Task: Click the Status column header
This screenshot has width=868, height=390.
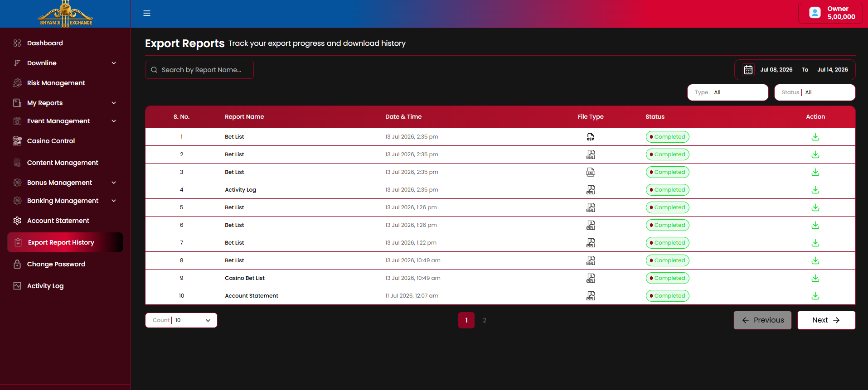Action: (x=655, y=117)
